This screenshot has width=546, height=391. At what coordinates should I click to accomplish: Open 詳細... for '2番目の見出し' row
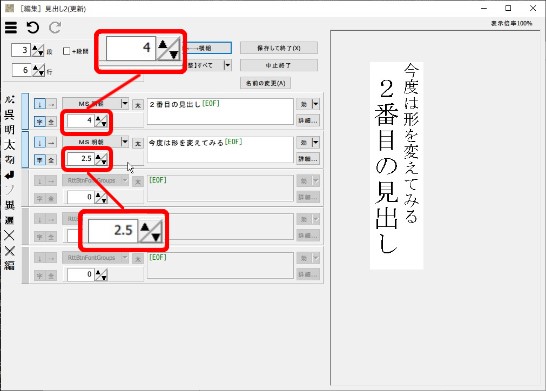tap(308, 121)
